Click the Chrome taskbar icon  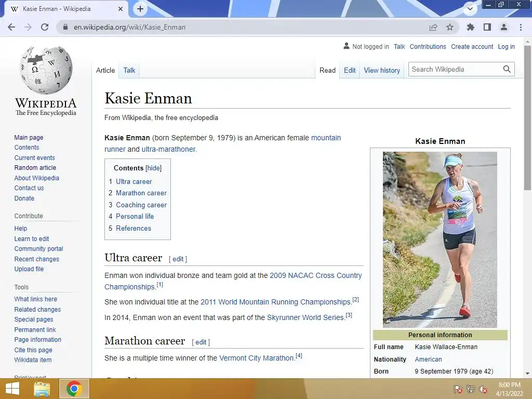74,389
